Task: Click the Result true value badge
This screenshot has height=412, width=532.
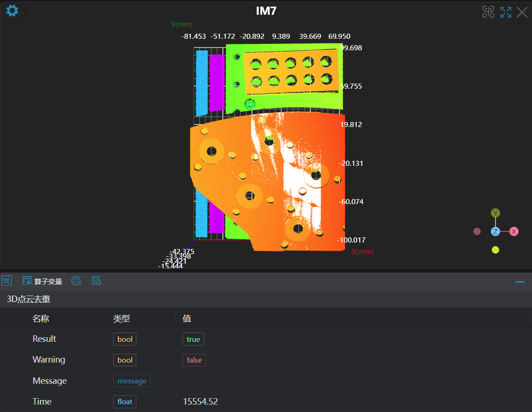Action: [193, 339]
